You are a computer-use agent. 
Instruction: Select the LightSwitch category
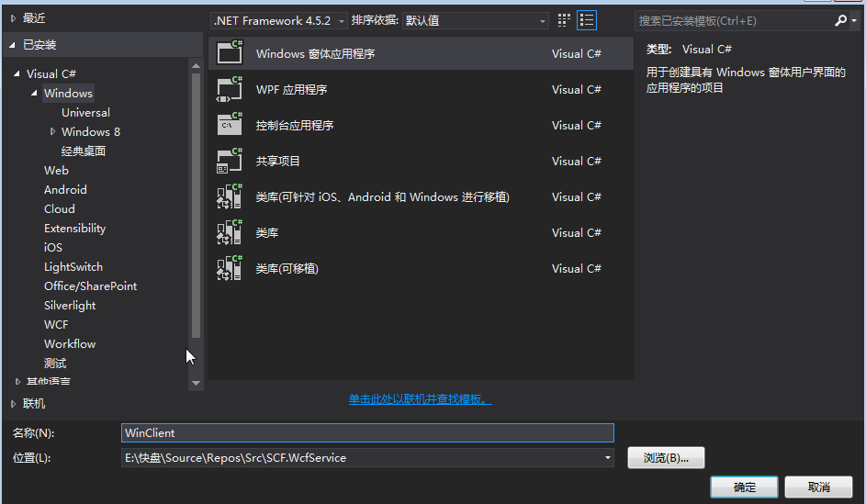(73, 266)
